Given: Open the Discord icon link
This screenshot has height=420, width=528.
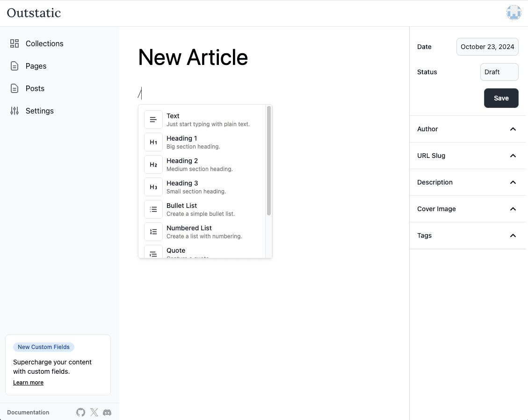Looking at the screenshot, I should click(107, 412).
